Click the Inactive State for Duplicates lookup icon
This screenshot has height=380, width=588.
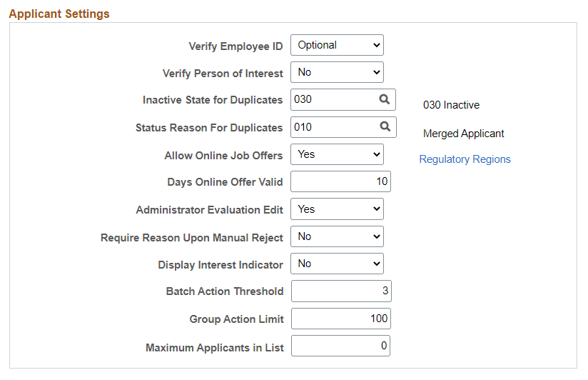tap(385, 99)
